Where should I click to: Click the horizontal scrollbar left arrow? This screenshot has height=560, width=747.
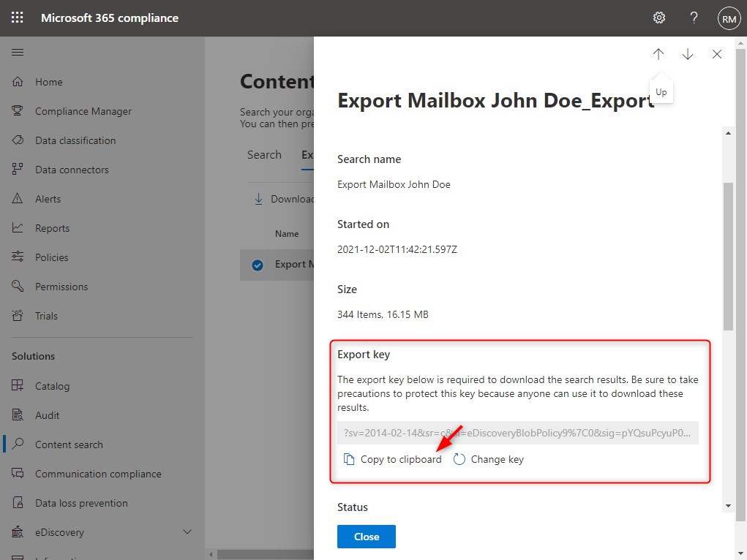[x=211, y=554]
